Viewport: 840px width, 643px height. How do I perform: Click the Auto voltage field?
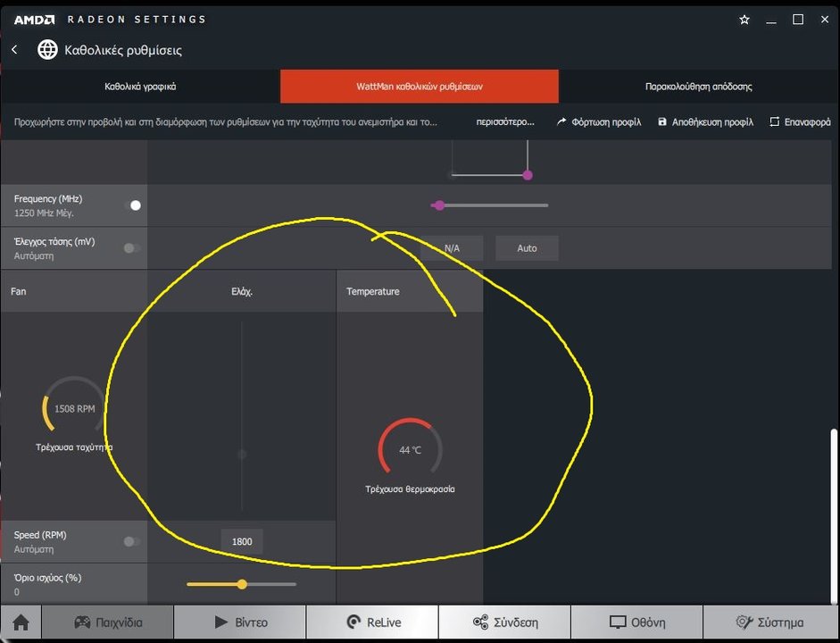coord(528,248)
